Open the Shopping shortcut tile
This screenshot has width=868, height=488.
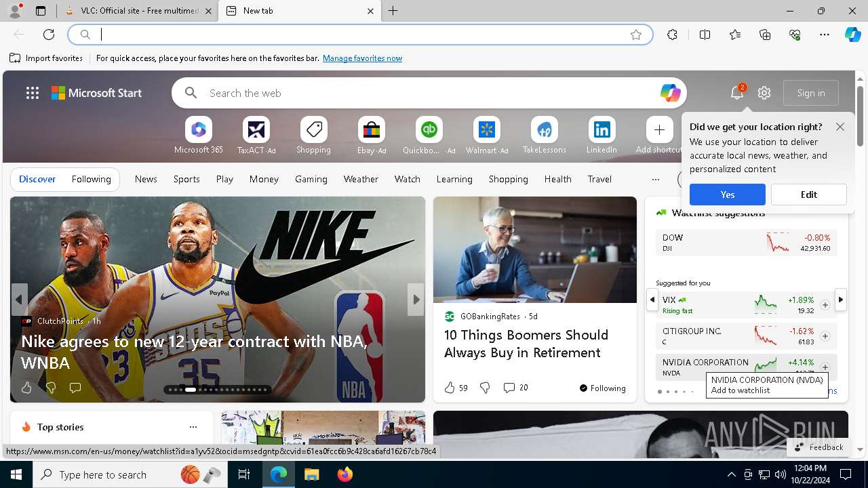[x=313, y=136]
